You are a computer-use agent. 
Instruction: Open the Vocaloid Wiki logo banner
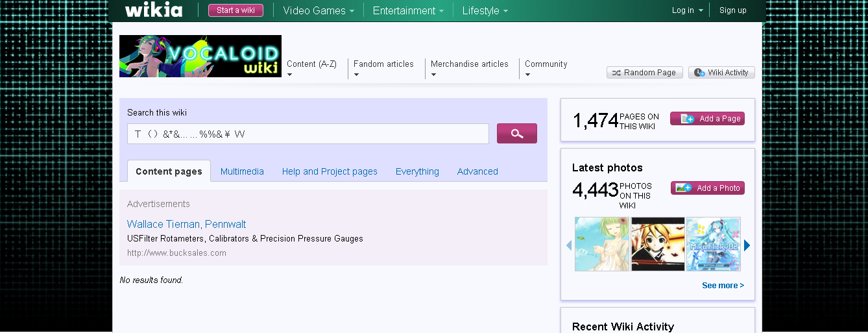pos(200,56)
